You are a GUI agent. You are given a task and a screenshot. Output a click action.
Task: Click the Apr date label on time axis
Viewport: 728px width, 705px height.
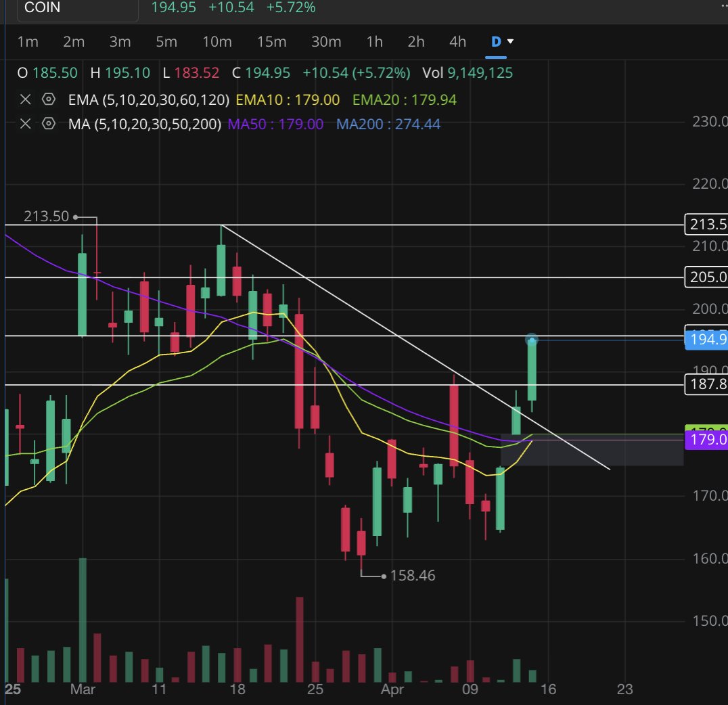coord(392,689)
